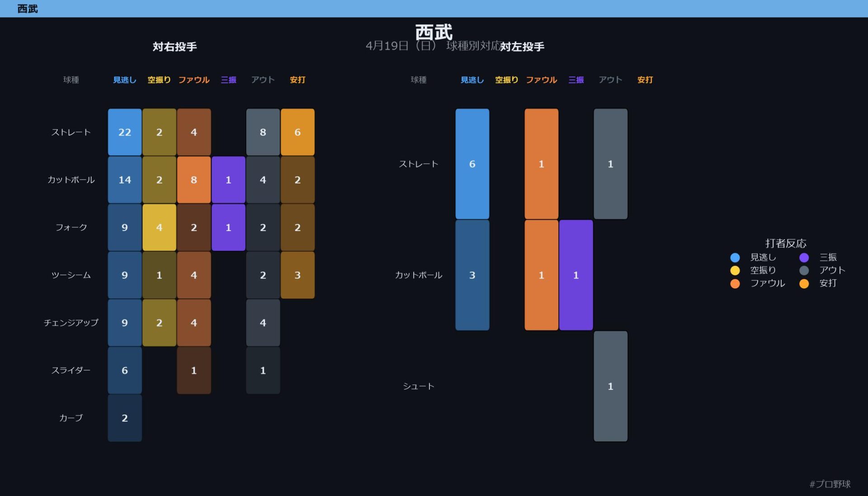Click the #プロ野球 hashtag text

click(x=830, y=484)
